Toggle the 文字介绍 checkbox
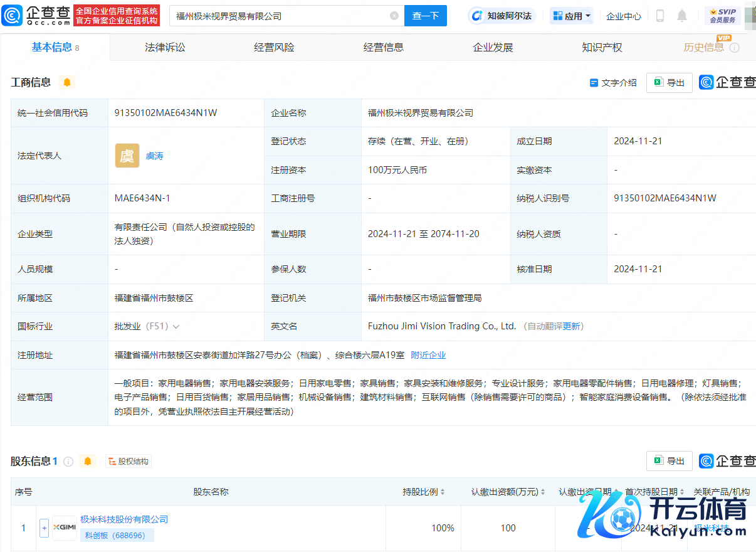 pos(594,83)
